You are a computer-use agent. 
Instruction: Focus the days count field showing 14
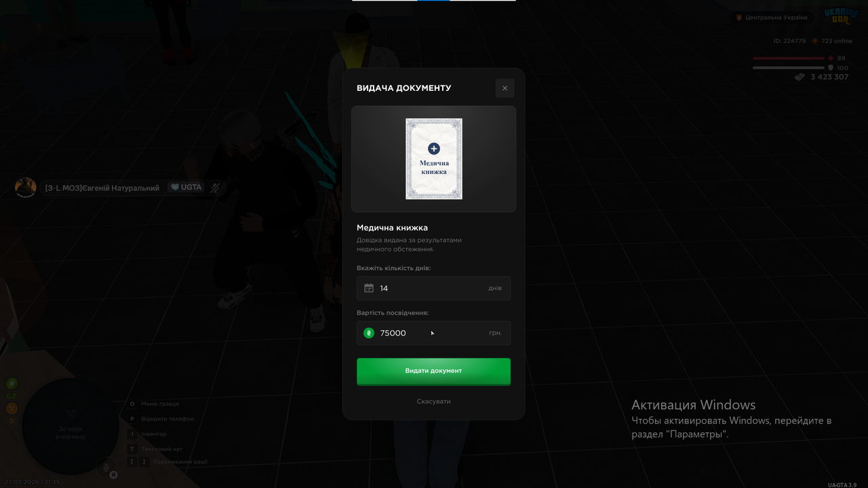click(x=434, y=288)
